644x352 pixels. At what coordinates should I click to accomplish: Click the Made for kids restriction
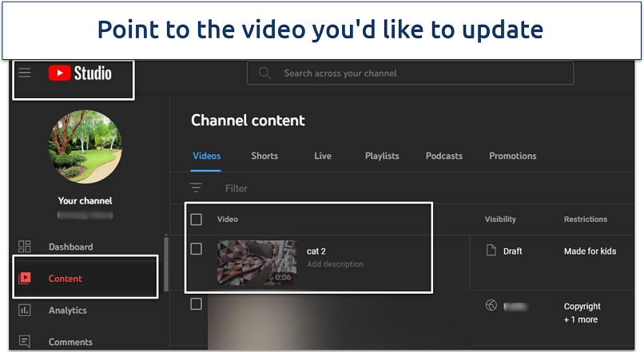(x=590, y=251)
